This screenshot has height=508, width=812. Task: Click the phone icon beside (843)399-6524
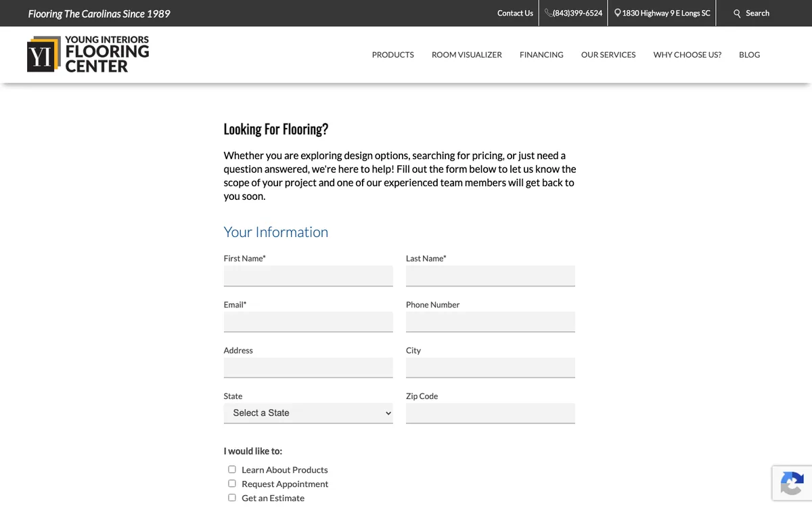pyautogui.click(x=548, y=13)
